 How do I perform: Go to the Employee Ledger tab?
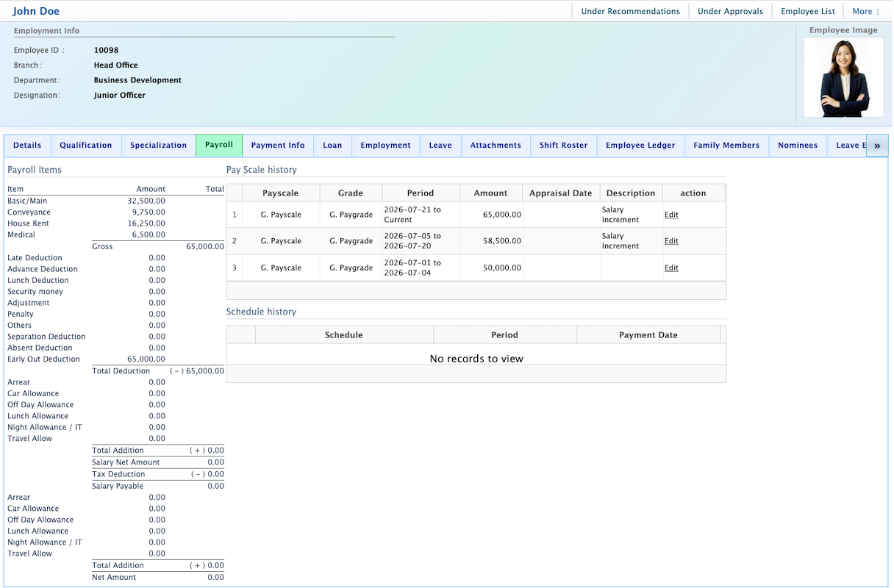pyautogui.click(x=640, y=146)
